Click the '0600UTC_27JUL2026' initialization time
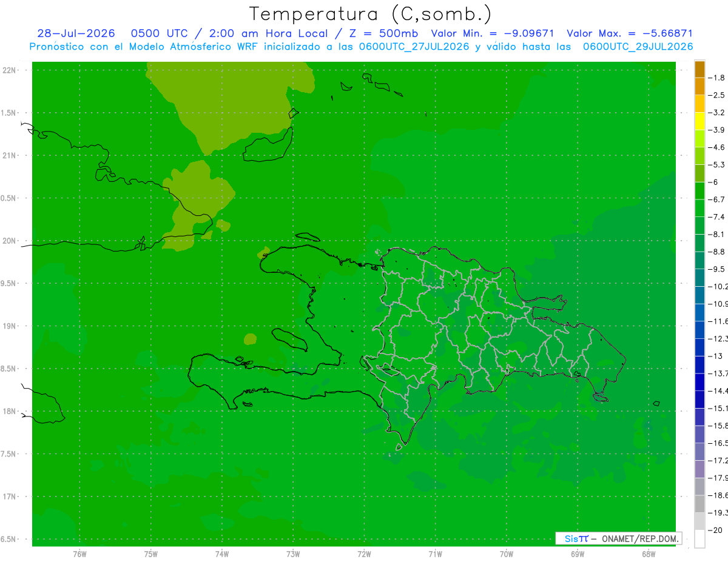 pos(414,47)
